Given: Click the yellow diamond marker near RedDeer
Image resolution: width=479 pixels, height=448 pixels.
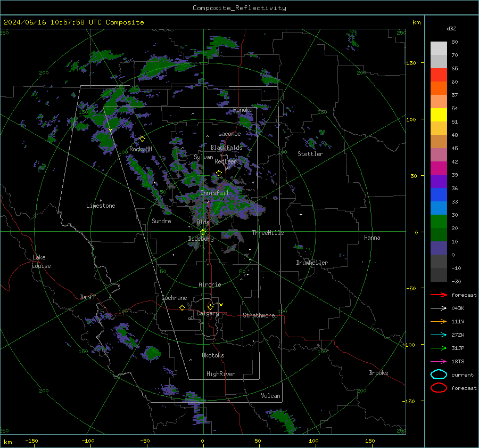Looking at the screenshot, I should tap(219, 173).
